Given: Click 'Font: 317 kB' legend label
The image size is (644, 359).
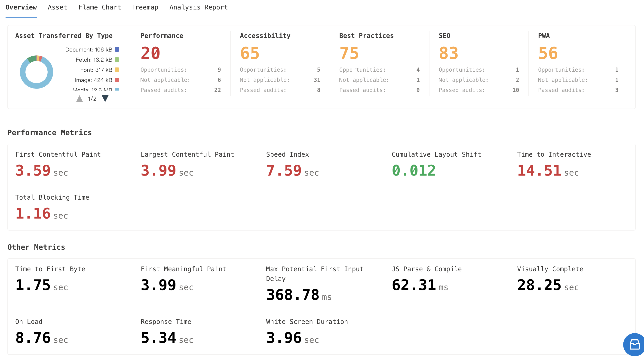Looking at the screenshot, I should [96, 70].
